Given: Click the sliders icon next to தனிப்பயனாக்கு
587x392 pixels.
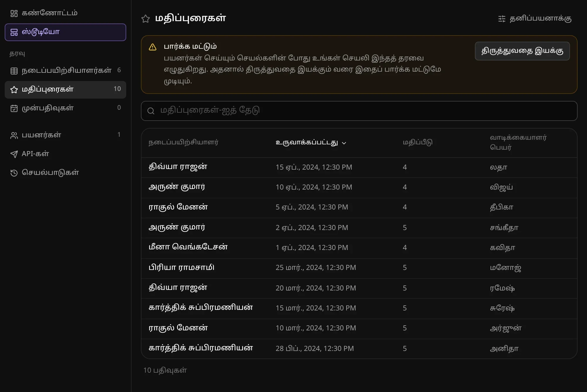Looking at the screenshot, I should (x=502, y=19).
